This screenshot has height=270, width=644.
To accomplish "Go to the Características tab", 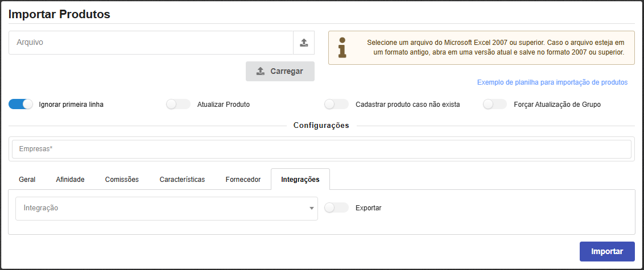I will tap(182, 179).
